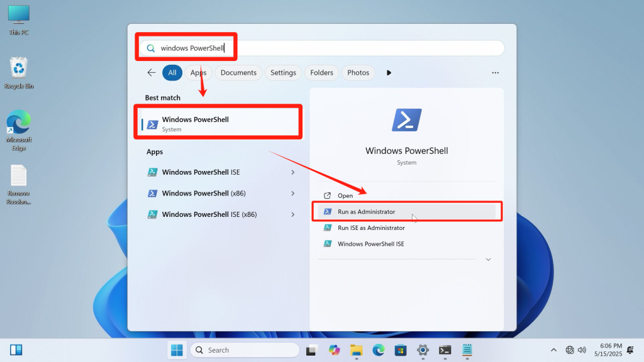Expand more actions with the down chevron
This screenshot has width=644, height=362.
[488, 260]
